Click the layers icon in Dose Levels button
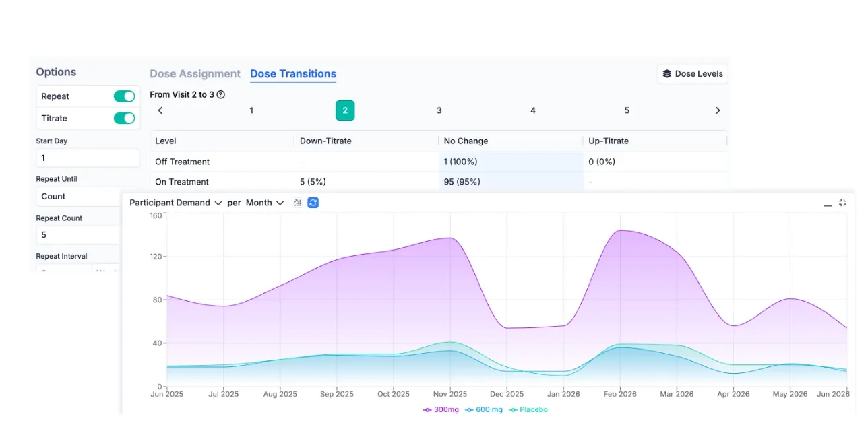The image size is (868, 431). 667,74
